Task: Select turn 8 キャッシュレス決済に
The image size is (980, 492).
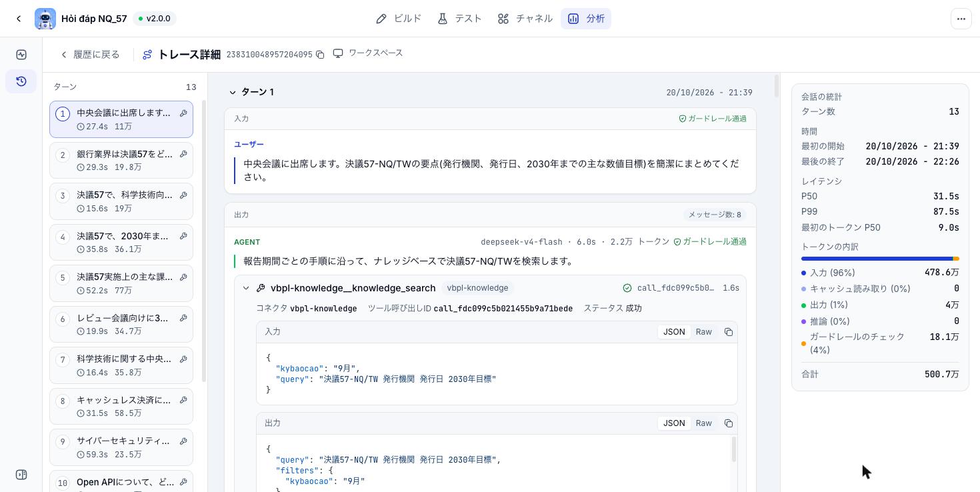Action: click(121, 407)
